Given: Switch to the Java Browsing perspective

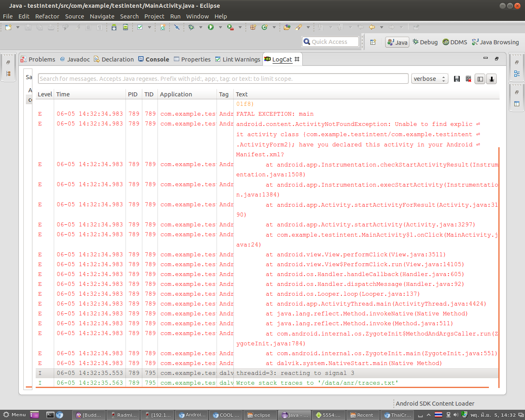Looking at the screenshot, I should (x=495, y=42).
